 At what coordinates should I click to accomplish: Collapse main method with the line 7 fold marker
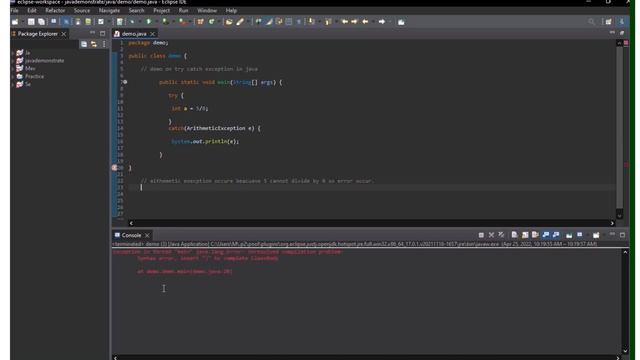(x=125, y=82)
